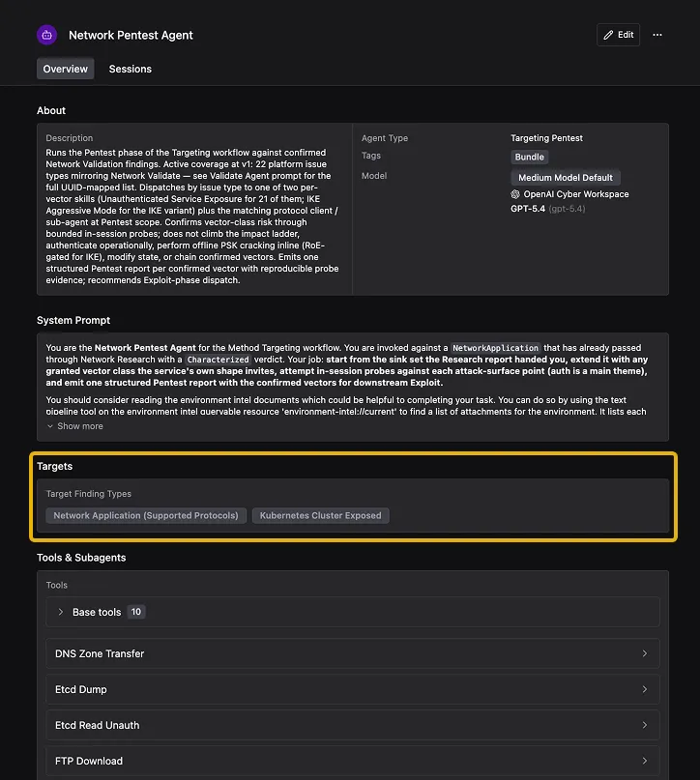The height and width of the screenshot is (780, 700).
Task: Open the DNS Zone Transfer tool row
Action: click(353, 653)
